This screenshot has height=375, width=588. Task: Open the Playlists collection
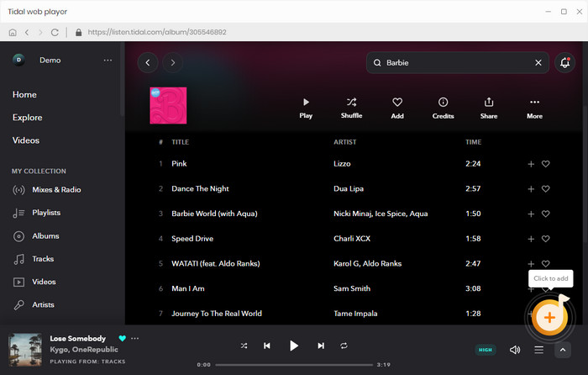tap(37, 213)
